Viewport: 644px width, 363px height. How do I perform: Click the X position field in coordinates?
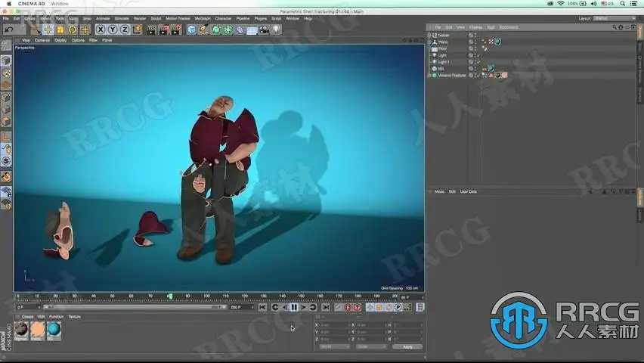334,324
